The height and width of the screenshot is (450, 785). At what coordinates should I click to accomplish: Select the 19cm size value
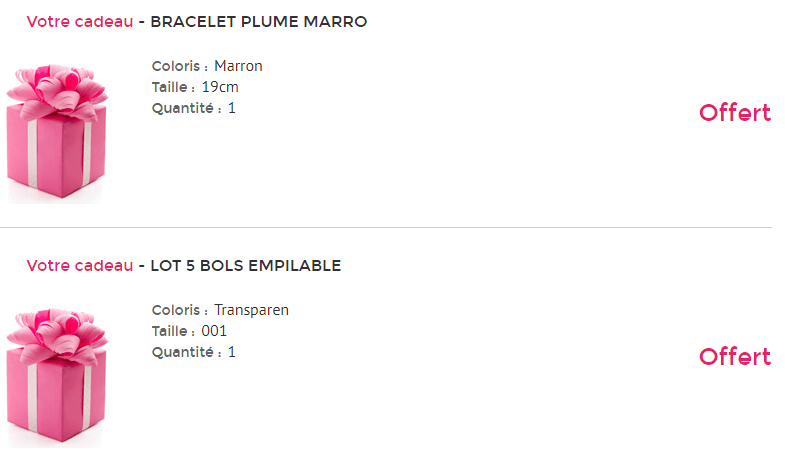pyautogui.click(x=220, y=87)
